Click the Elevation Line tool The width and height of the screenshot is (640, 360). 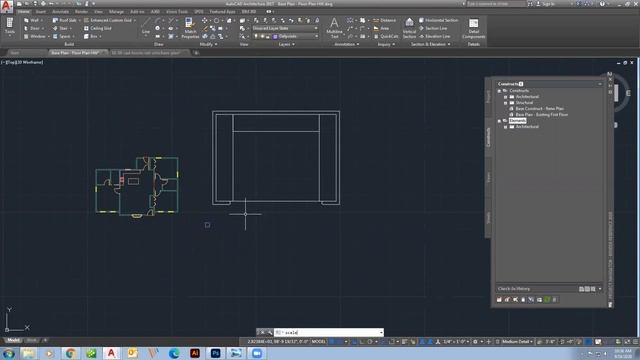point(435,36)
